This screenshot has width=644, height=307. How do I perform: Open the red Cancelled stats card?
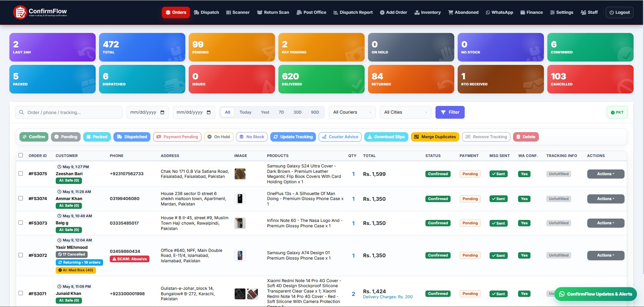coord(590,79)
